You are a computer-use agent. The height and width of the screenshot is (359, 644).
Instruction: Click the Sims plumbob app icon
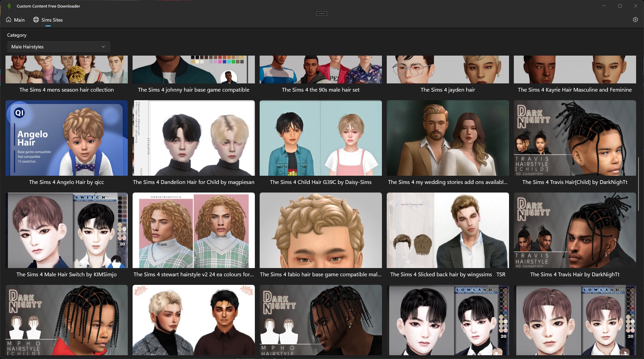[x=9, y=6]
